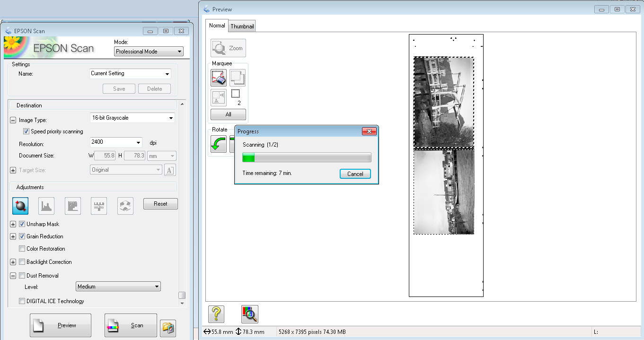Screen dimensions: 644x340
Task: Cancel the scan in progress
Action: click(355, 174)
